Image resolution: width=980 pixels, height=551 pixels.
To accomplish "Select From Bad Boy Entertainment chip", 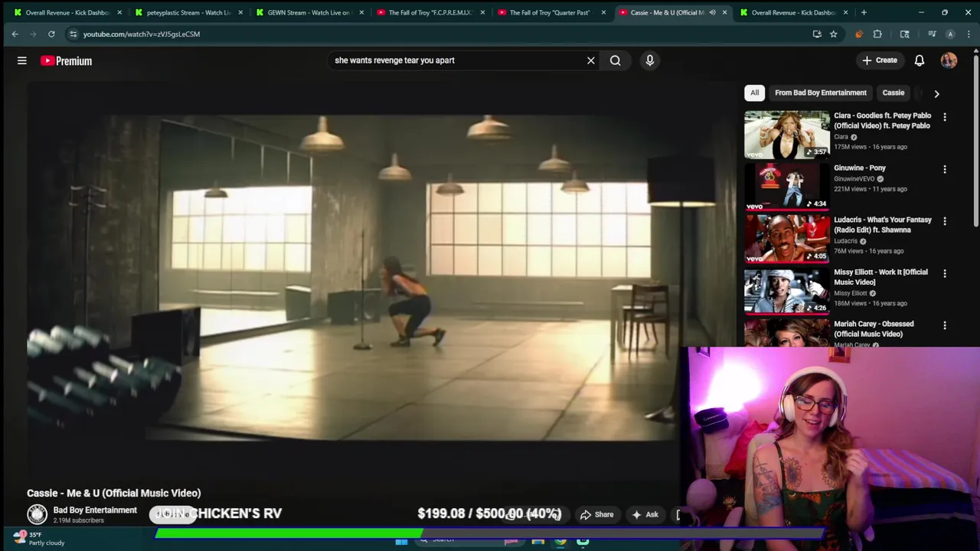I will (821, 93).
